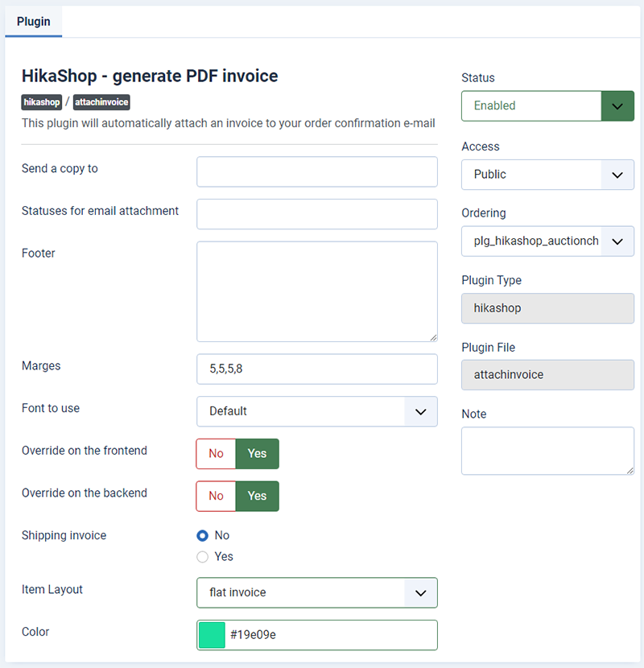Image resolution: width=644 pixels, height=668 pixels.
Task: Open the green color swatch picker
Action: click(212, 635)
